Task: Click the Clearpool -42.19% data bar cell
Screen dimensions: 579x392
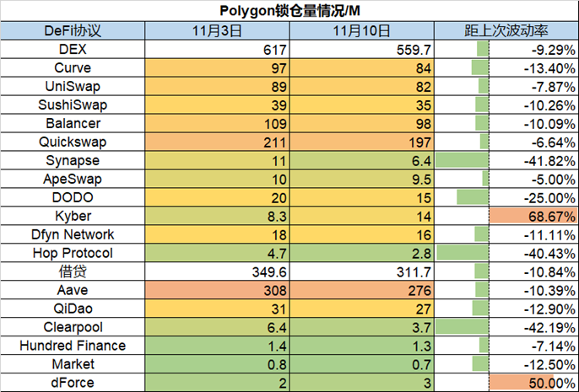Action: tap(506, 327)
